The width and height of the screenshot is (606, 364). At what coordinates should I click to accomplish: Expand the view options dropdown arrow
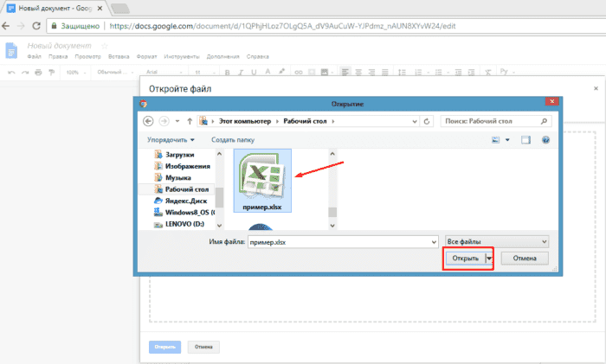tap(507, 139)
